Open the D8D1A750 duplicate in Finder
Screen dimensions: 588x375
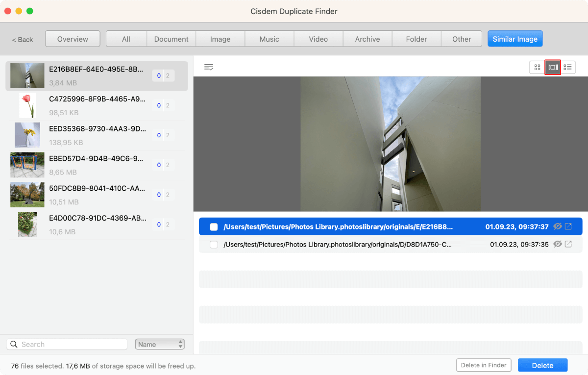[568, 244]
